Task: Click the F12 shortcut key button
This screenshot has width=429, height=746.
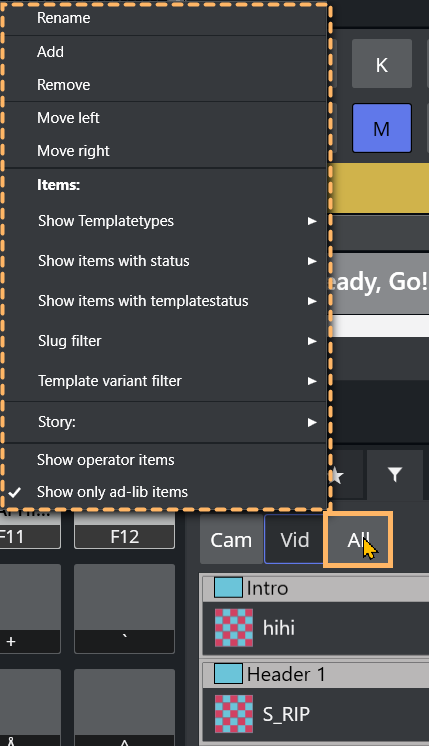Action: click(x=125, y=537)
